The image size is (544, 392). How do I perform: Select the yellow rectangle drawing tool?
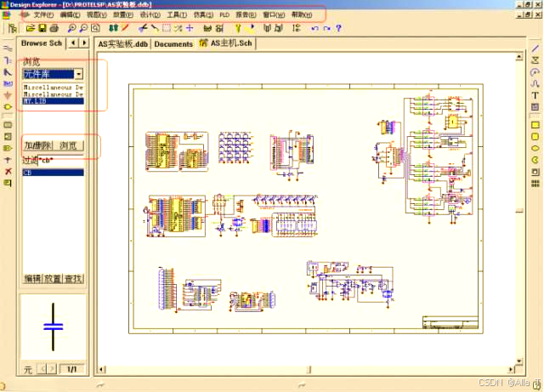point(535,125)
